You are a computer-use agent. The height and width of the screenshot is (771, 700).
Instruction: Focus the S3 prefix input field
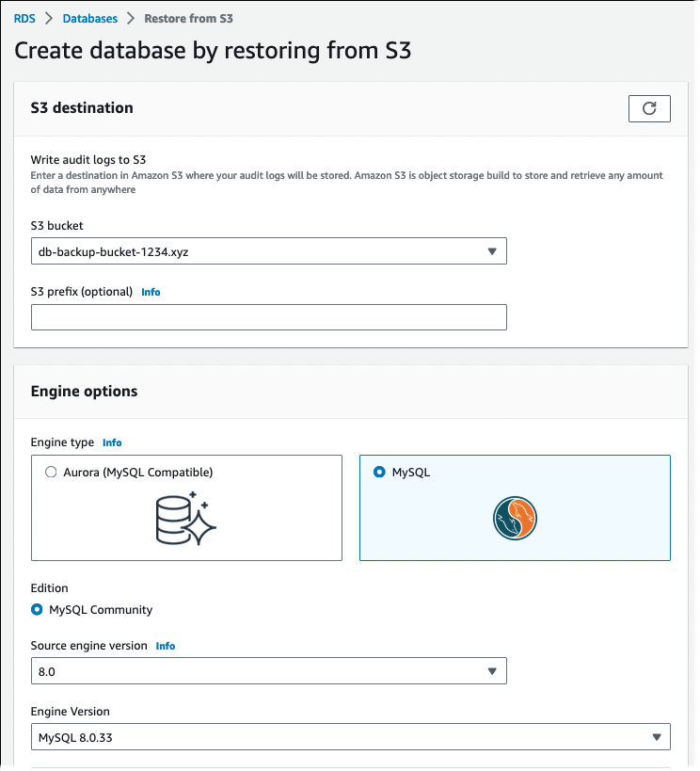tap(268, 317)
